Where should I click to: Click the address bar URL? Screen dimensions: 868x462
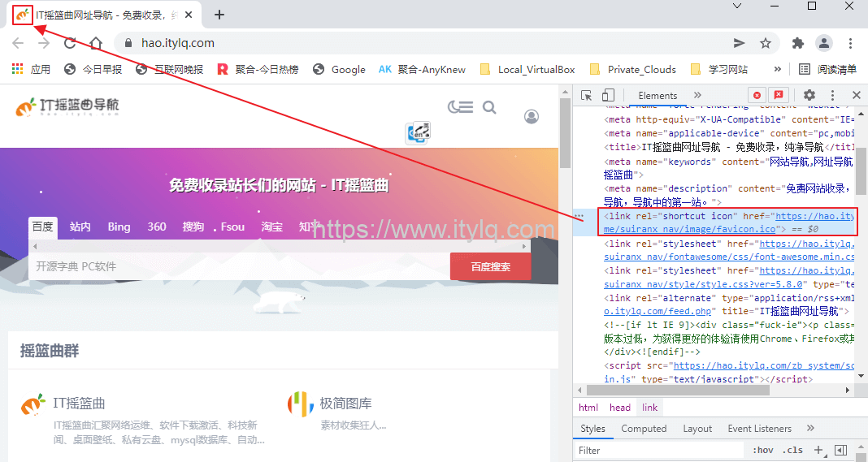pyautogui.click(x=177, y=43)
